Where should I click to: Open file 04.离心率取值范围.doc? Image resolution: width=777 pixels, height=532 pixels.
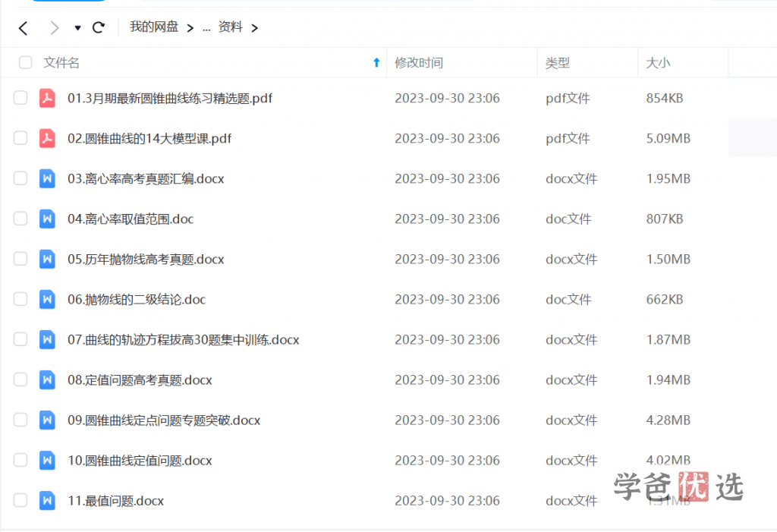click(x=131, y=219)
